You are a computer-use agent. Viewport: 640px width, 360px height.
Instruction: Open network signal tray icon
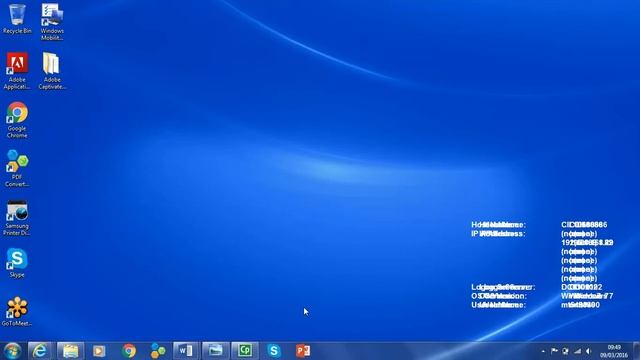(x=577, y=351)
